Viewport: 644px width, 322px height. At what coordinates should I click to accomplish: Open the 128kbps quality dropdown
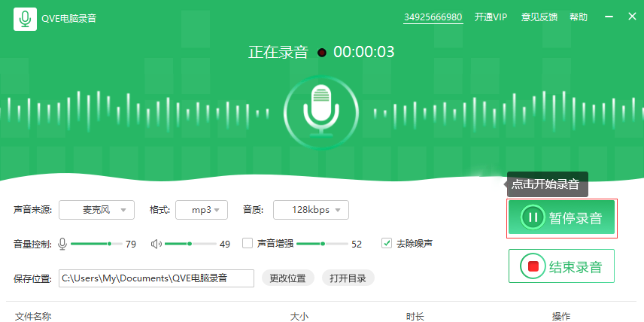coord(311,209)
